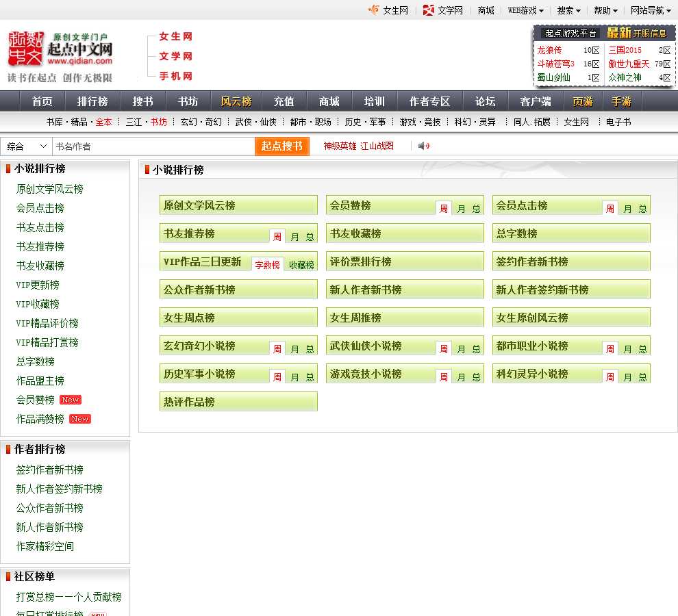The image size is (678, 616).
Task: Open sidebar link 作品盟主榜
Action: coord(40,381)
